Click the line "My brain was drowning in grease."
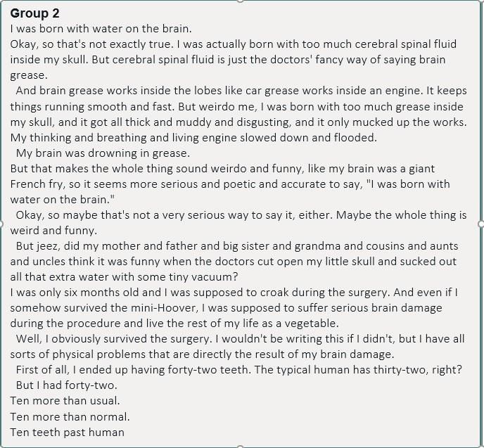This screenshot has height=448, width=484. point(103,153)
